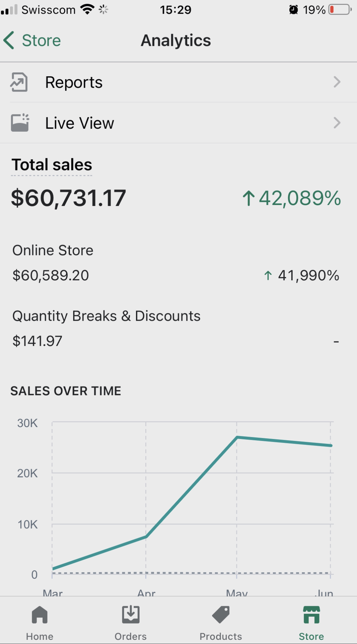This screenshot has height=644, width=357.
Task: Tap the May peak on sales line
Action: coord(237,437)
